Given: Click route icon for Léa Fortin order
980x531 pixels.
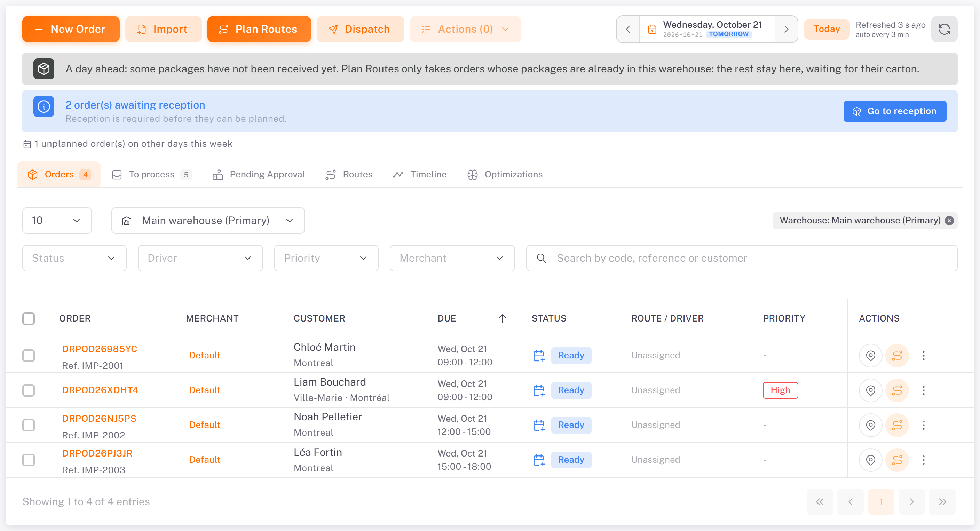Looking at the screenshot, I should coord(897,460).
